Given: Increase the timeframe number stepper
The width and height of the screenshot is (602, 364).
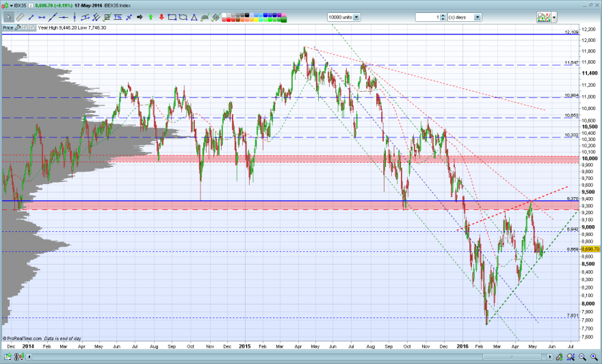Looking at the screenshot, I should [443, 15].
